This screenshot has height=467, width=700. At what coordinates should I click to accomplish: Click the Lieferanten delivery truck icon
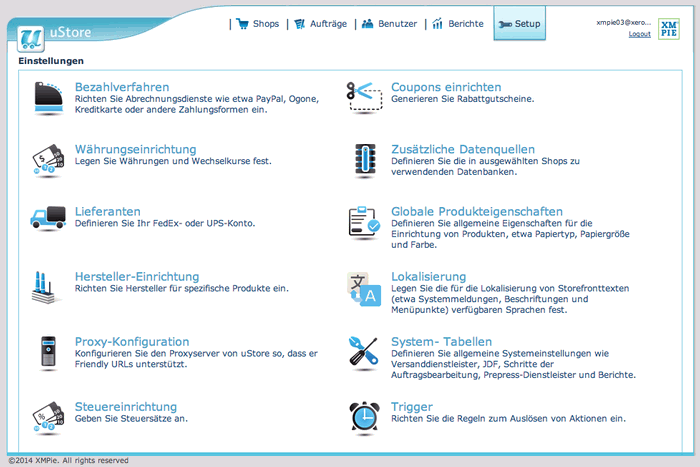click(48, 218)
